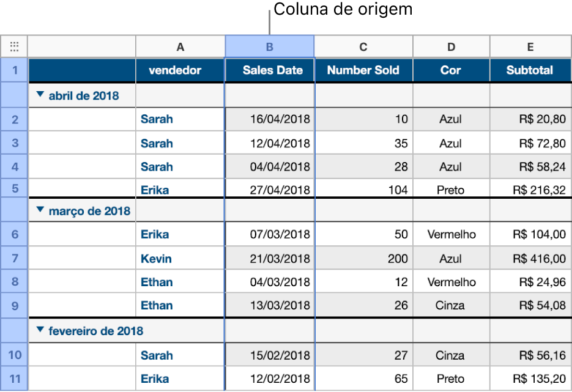Select the cell with value R$ 416,00
The height and width of the screenshot is (392, 572).
tap(530, 258)
